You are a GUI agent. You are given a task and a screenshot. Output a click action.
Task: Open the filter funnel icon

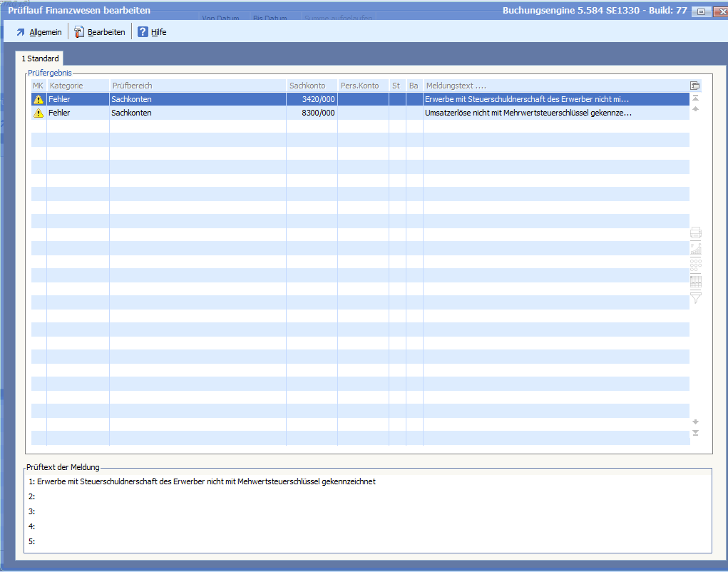coord(696,297)
